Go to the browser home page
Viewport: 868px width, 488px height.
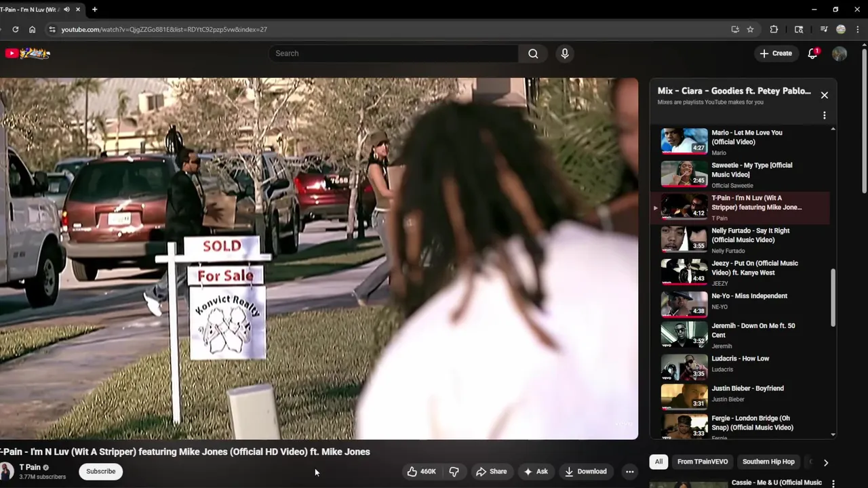[32, 29]
